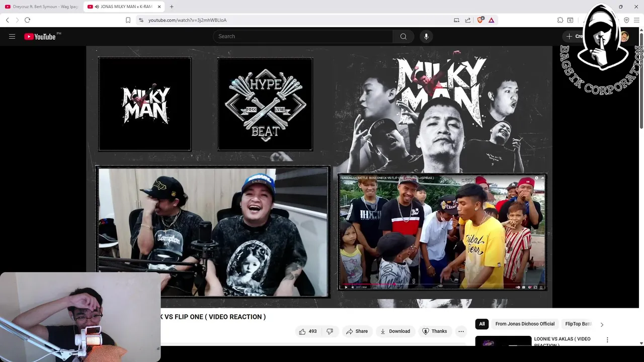Select the All filter chip
The width and height of the screenshot is (644, 362).
tap(482, 324)
